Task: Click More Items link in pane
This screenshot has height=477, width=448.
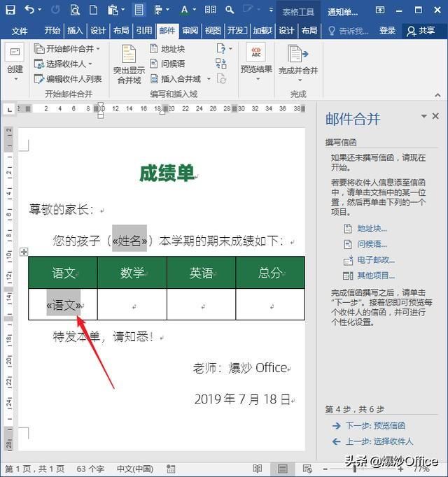Action: tap(376, 276)
